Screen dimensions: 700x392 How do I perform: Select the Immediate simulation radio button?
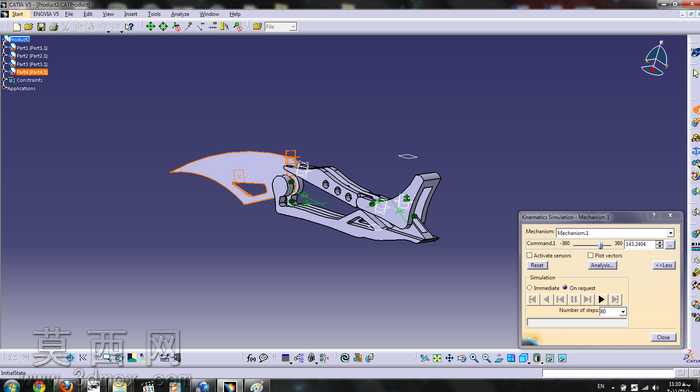530,288
